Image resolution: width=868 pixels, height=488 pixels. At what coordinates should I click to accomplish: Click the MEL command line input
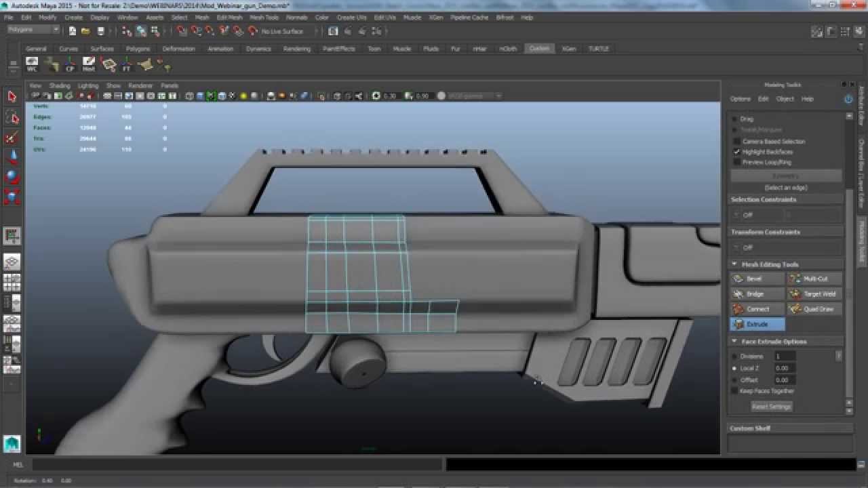tap(237, 465)
